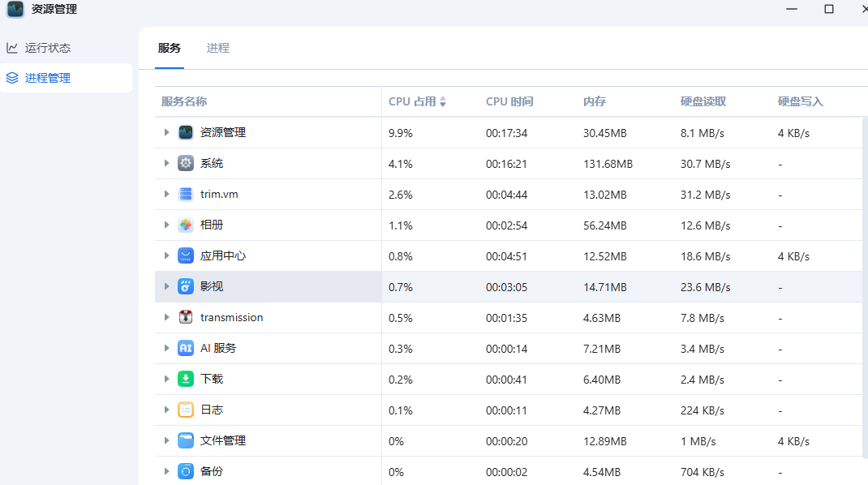This screenshot has width=868, height=485.
Task: Select the 资源管理 service name text
Action: click(x=223, y=132)
